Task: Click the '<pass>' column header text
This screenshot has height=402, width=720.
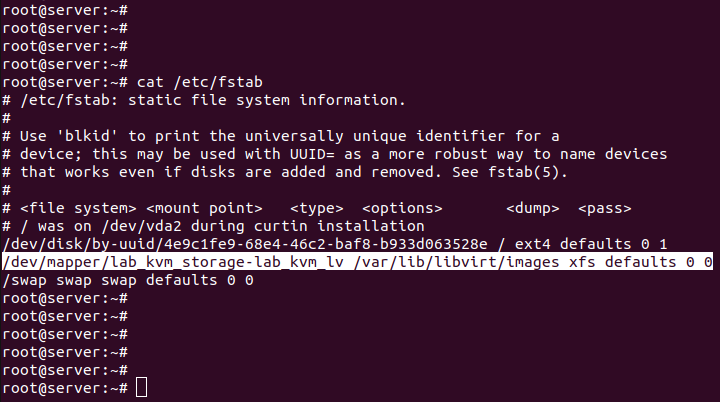Action: tap(605, 208)
